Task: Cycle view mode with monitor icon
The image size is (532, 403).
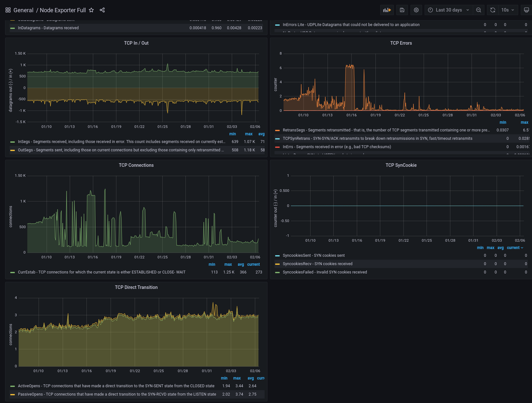Action: (526, 10)
